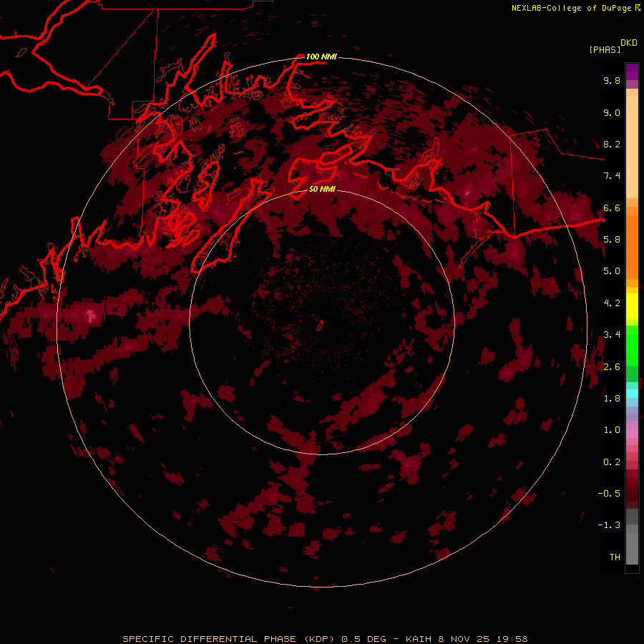The image size is (644, 644).
Task: Click the 7.4 value on color scale
Action: tap(612, 176)
